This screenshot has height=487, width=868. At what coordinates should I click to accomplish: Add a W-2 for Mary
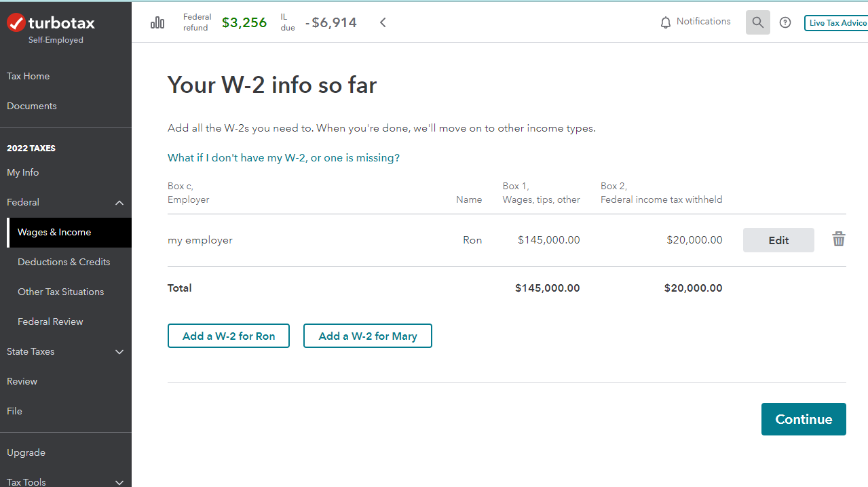tap(368, 336)
